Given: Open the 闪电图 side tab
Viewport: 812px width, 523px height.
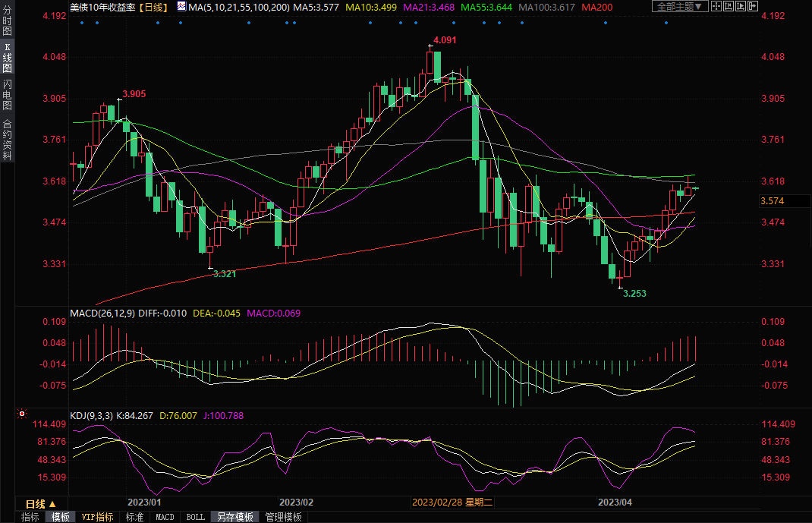Looking at the screenshot, I should tap(7, 94).
